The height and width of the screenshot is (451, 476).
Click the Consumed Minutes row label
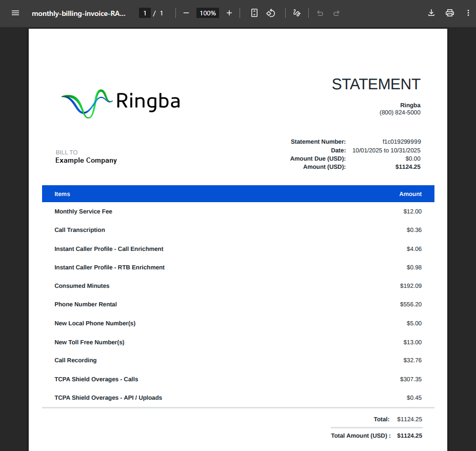(x=82, y=286)
